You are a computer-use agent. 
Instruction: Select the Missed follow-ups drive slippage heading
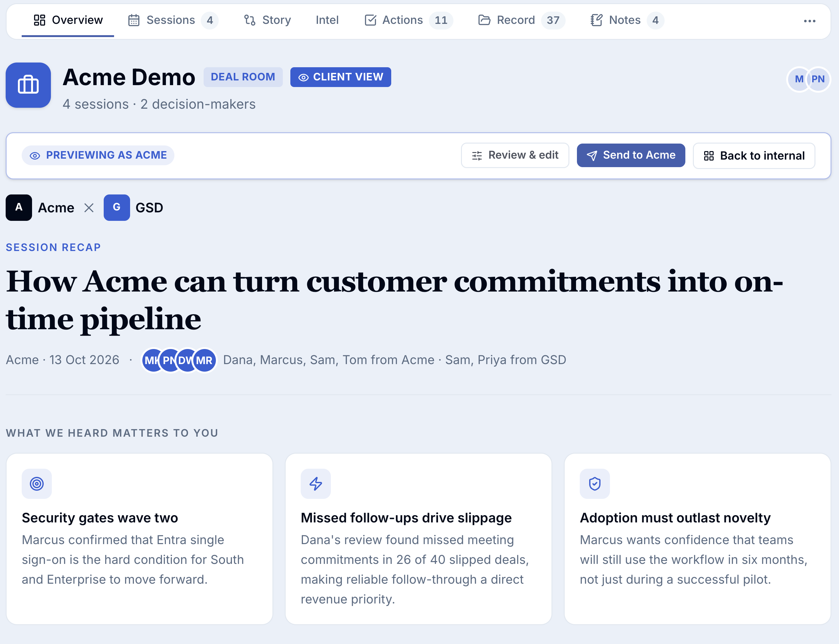coord(406,518)
